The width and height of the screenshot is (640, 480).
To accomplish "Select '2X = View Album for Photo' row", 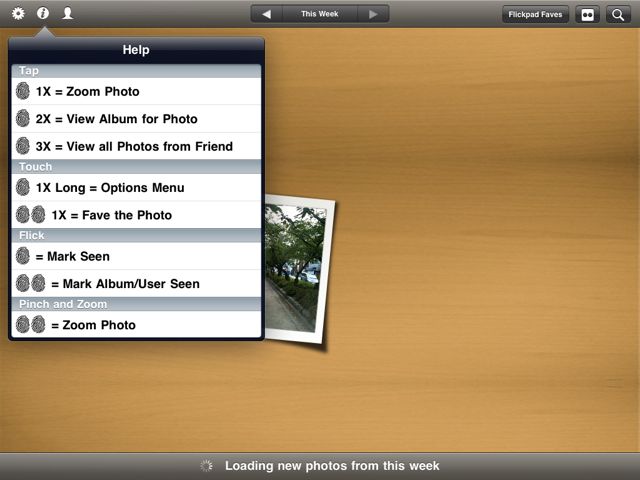I will pyautogui.click(x=136, y=119).
